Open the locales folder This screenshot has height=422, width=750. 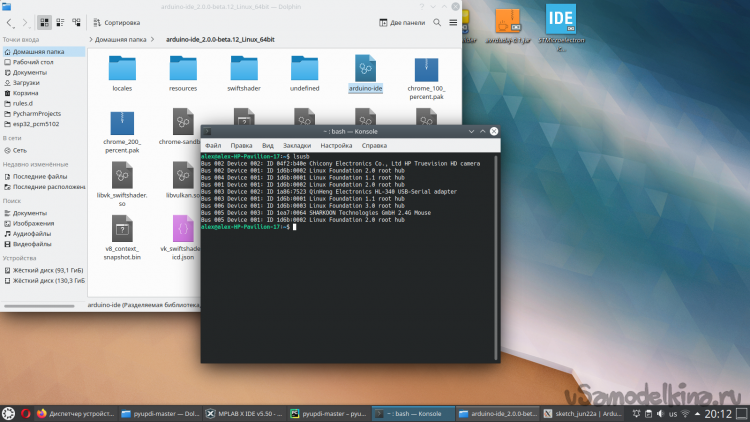[122, 69]
